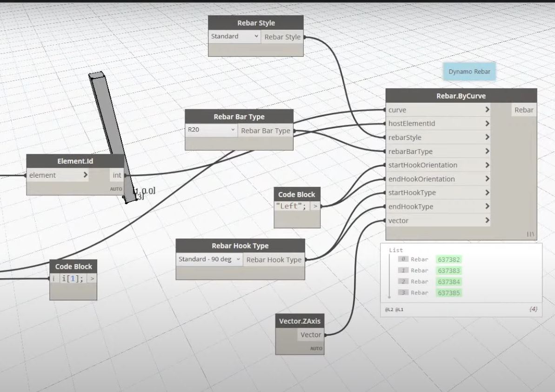Click the lacing icon on Rebar.ByCurve
The image size is (555, 392).
point(530,234)
